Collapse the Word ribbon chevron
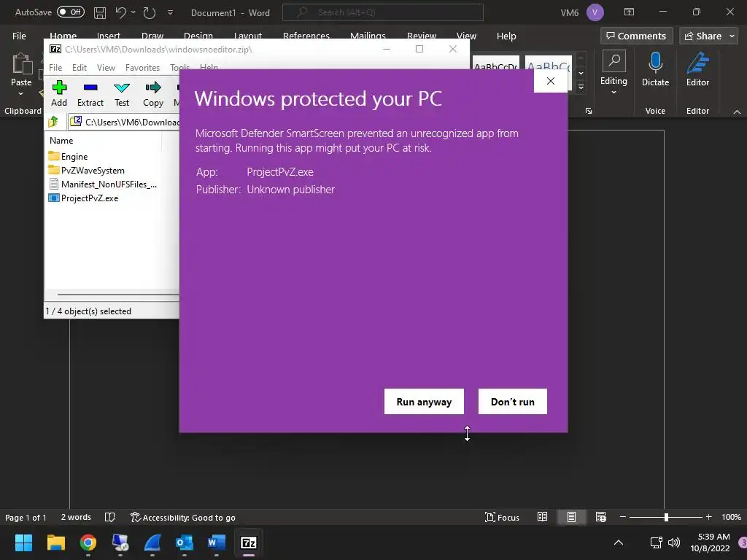 tap(737, 112)
